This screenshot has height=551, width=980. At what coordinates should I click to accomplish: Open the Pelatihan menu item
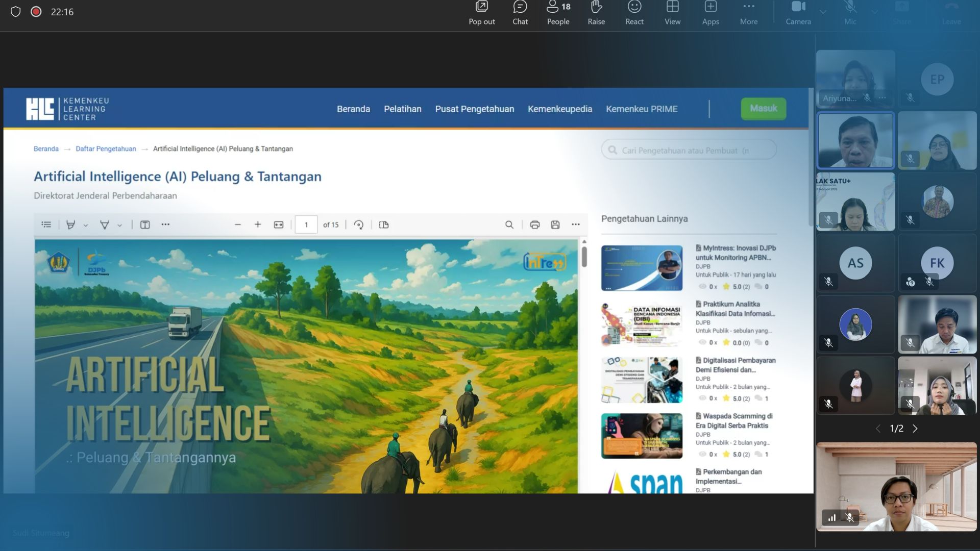click(402, 109)
